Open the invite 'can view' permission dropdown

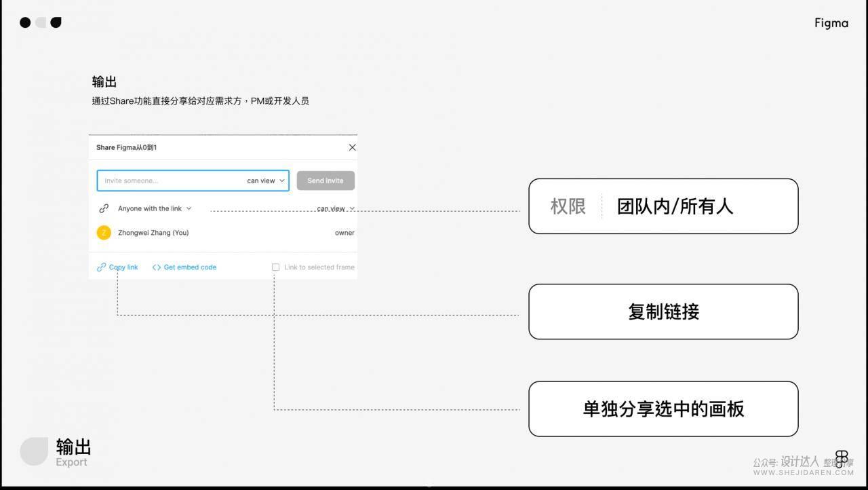[x=266, y=181]
